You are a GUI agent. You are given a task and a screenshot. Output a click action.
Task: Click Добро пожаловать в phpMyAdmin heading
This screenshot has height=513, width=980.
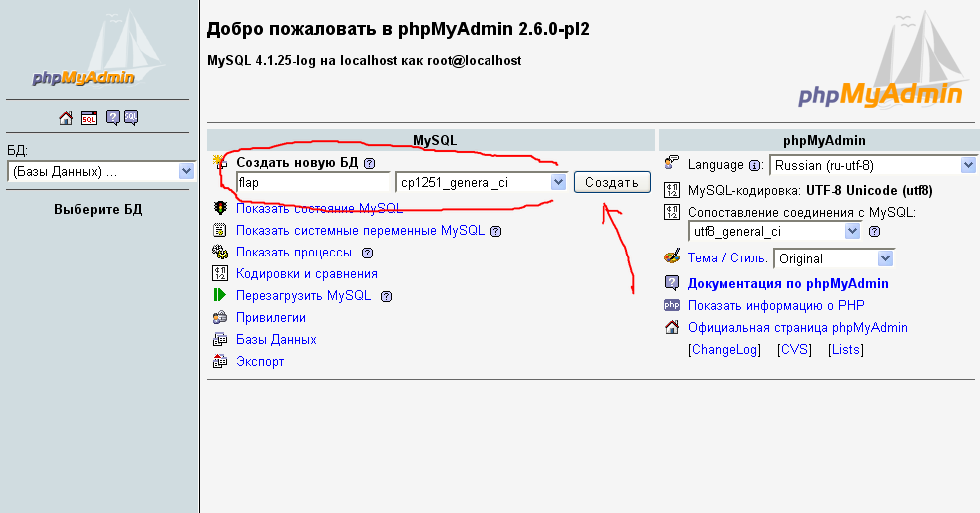pyautogui.click(x=399, y=29)
